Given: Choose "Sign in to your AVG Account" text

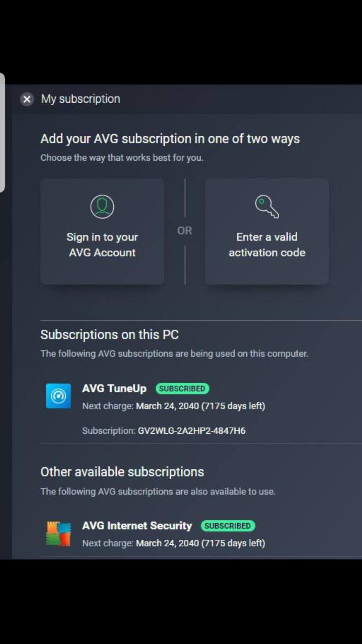Looking at the screenshot, I should [x=102, y=245].
